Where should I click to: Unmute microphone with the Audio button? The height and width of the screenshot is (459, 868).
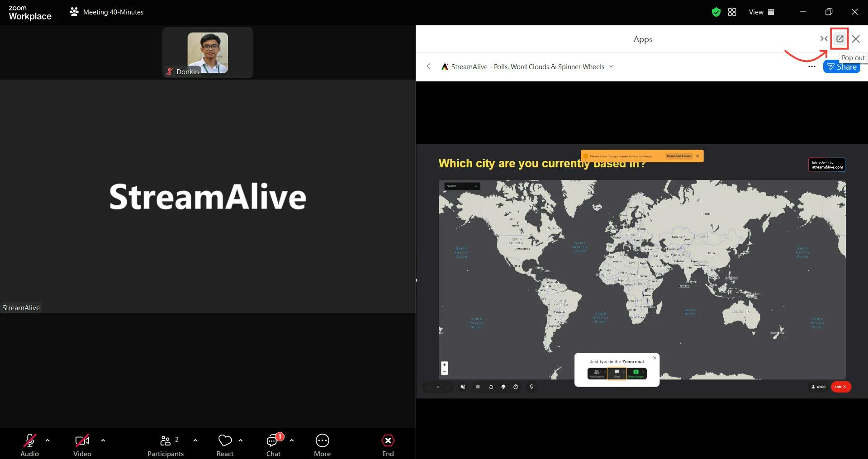click(29, 445)
